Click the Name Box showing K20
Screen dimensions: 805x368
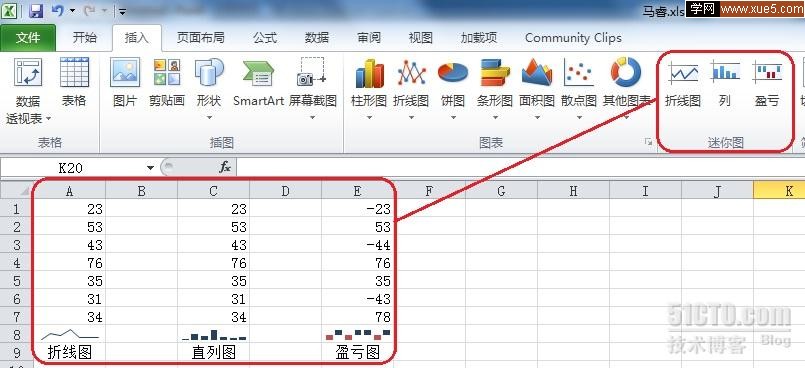(71, 168)
